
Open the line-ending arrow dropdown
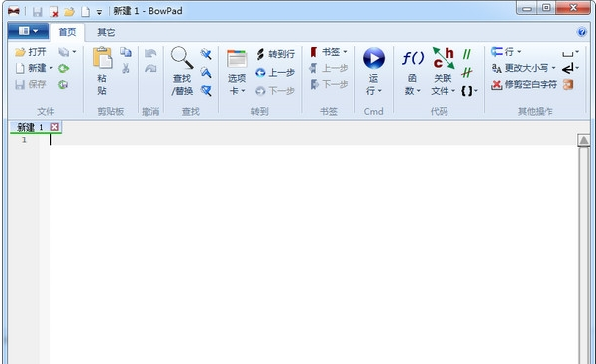point(571,68)
